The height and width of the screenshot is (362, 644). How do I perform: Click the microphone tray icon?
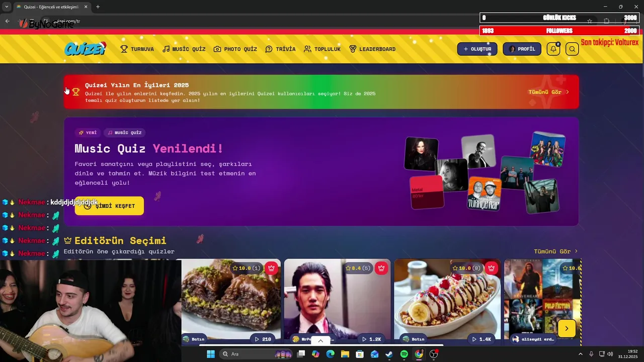pyautogui.click(x=591, y=354)
